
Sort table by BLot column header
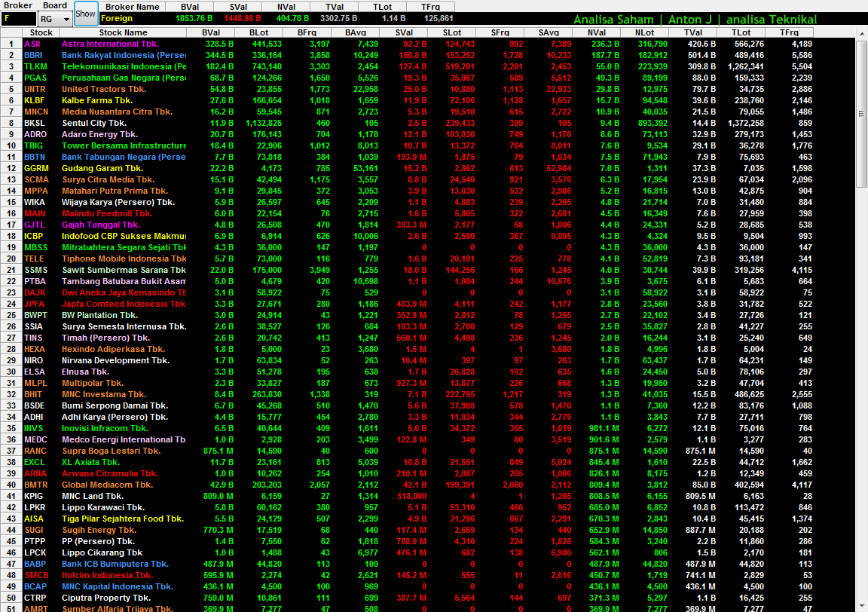258,32
